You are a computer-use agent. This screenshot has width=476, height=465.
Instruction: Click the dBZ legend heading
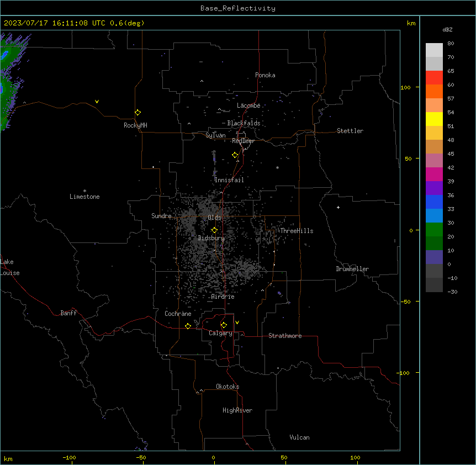pos(447,29)
